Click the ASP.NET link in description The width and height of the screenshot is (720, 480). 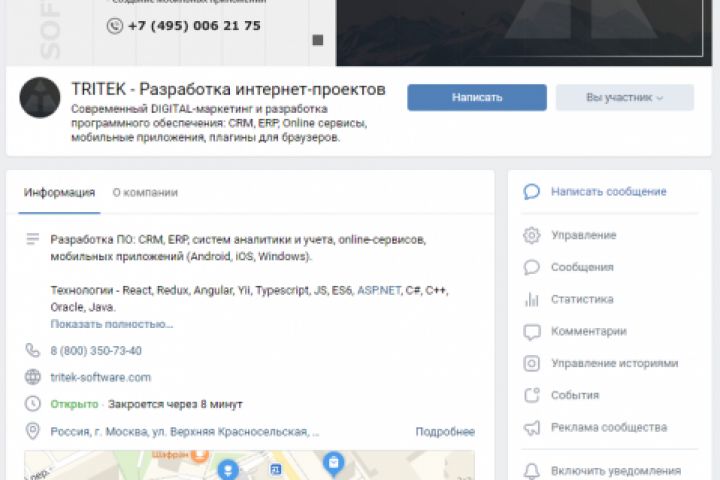tap(379, 290)
